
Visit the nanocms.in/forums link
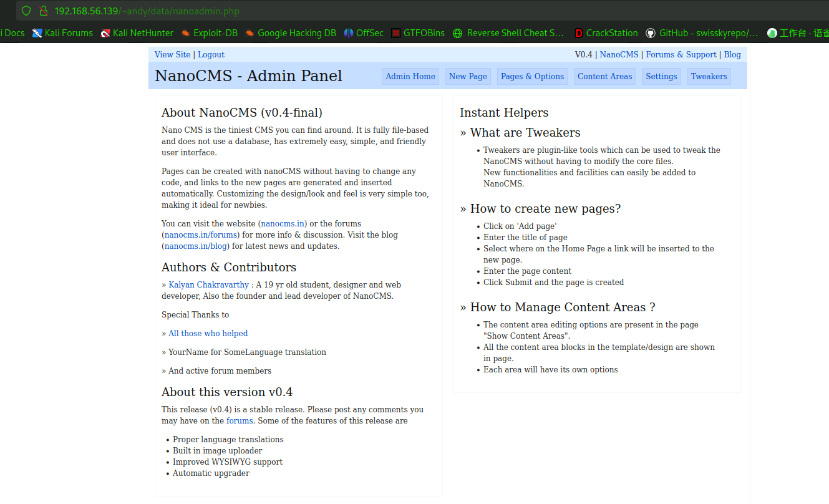201,235
